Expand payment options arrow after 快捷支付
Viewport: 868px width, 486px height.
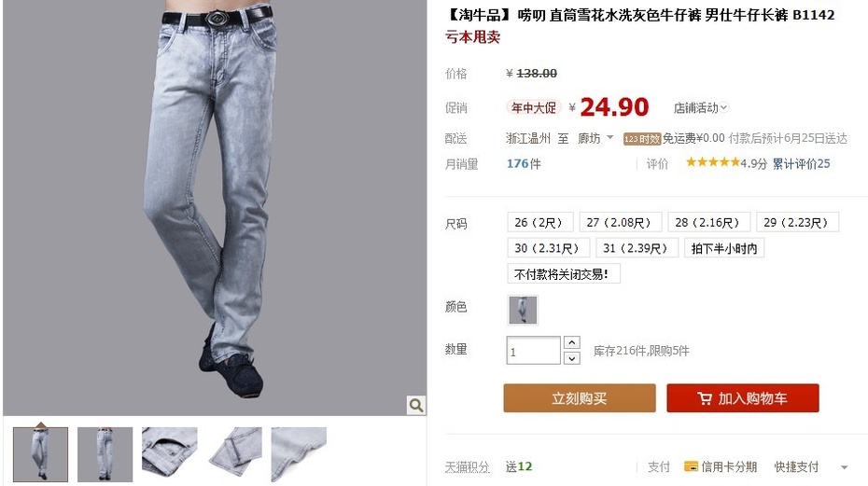(844, 467)
